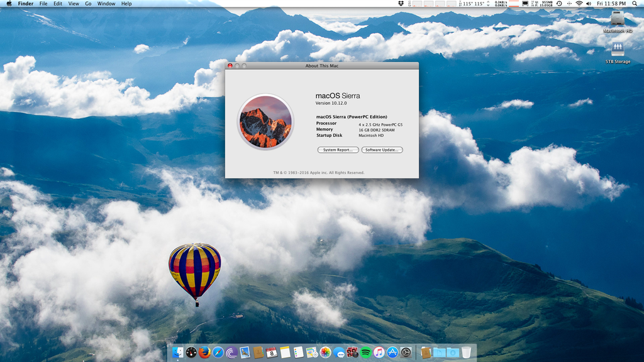Open the App Store from Dock
The image size is (644, 362).
pos(392,352)
